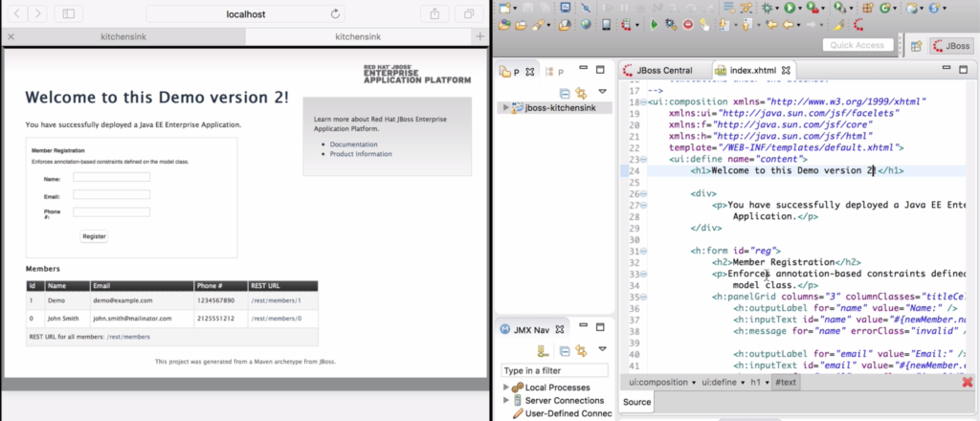Open the Documentation link

click(x=356, y=144)
